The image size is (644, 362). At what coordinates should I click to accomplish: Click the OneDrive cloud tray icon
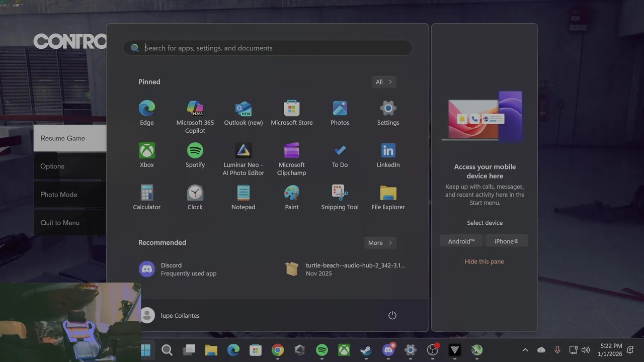tap(541, 350)
